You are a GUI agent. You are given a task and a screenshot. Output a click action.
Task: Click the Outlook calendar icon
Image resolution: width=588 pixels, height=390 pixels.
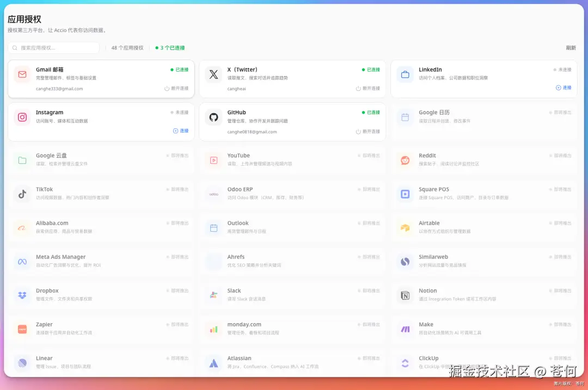pos(214,228)
